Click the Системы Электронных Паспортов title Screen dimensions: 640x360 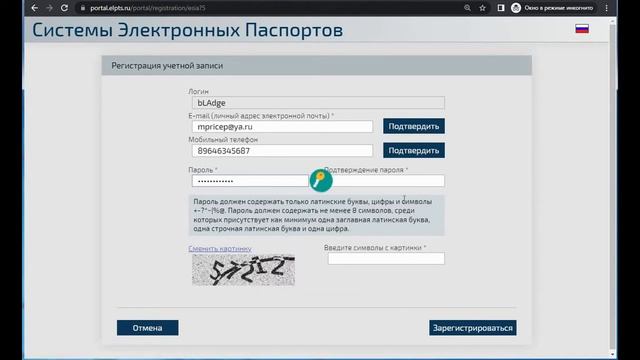pyautogui.click(x=188, y=30)
